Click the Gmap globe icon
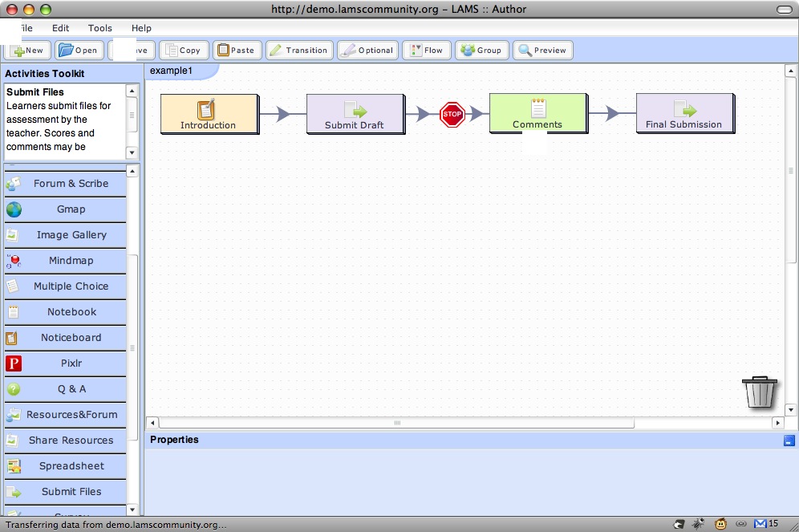799x532 pixels. coord(14,209)
